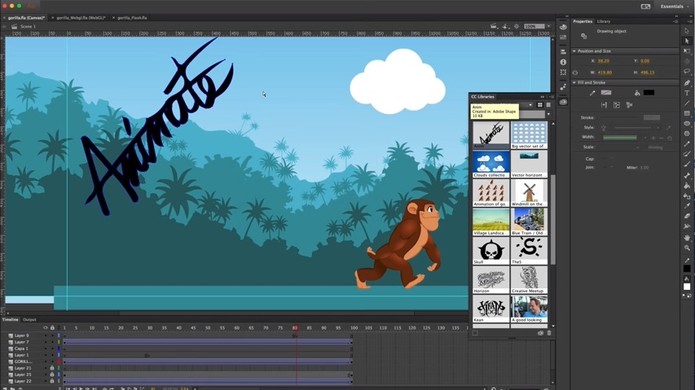The width and height of the screenshot is (695, 390).
Task: Switch to the Library tab
Action: (x=603, y=21)
